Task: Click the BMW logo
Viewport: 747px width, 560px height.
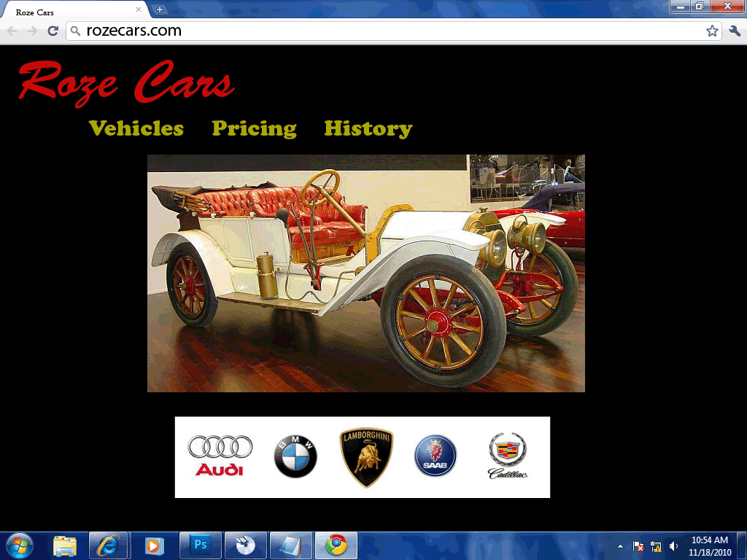Action: (295, 456)
